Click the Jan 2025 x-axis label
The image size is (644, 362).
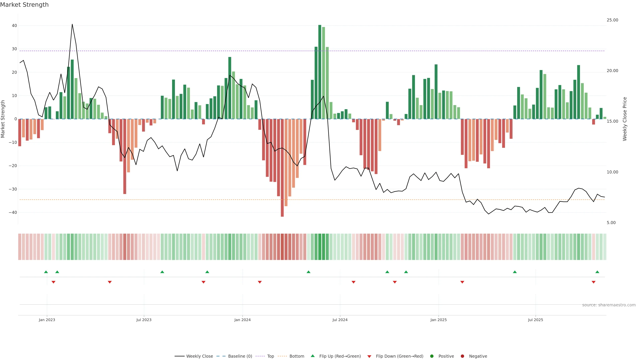tap(439, 320)
